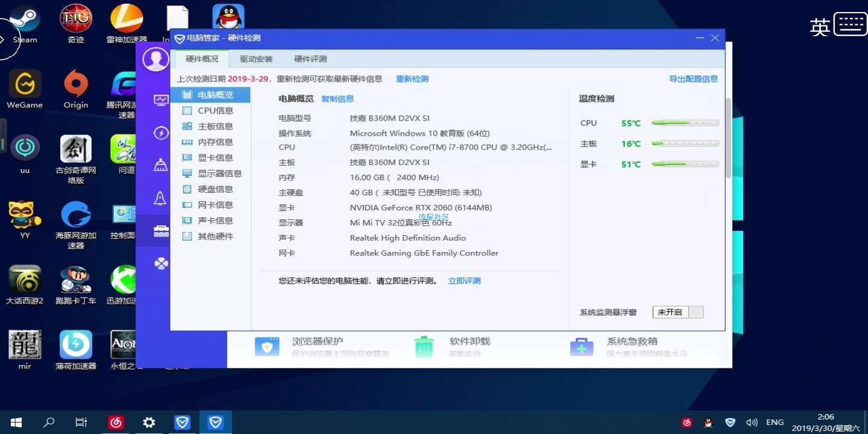Select 网卡信息 in hardware list

click(x=210, y=204)
